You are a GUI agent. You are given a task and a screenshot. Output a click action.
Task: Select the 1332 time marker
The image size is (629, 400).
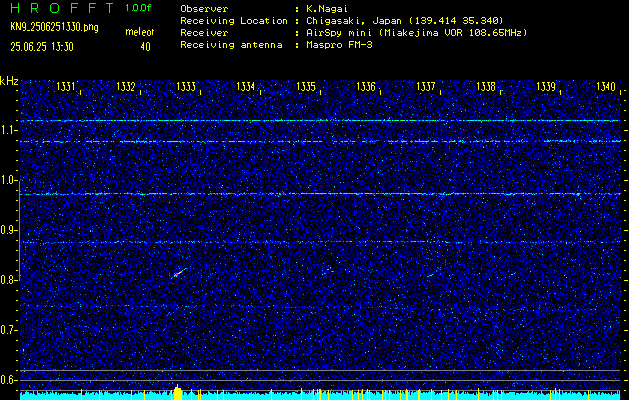126,87
